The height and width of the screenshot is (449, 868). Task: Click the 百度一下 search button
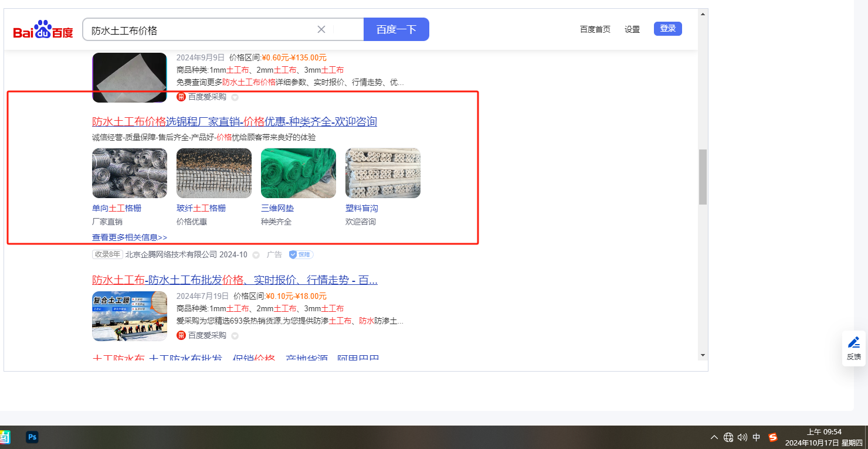pyautogui.click(x=396, y=29)
